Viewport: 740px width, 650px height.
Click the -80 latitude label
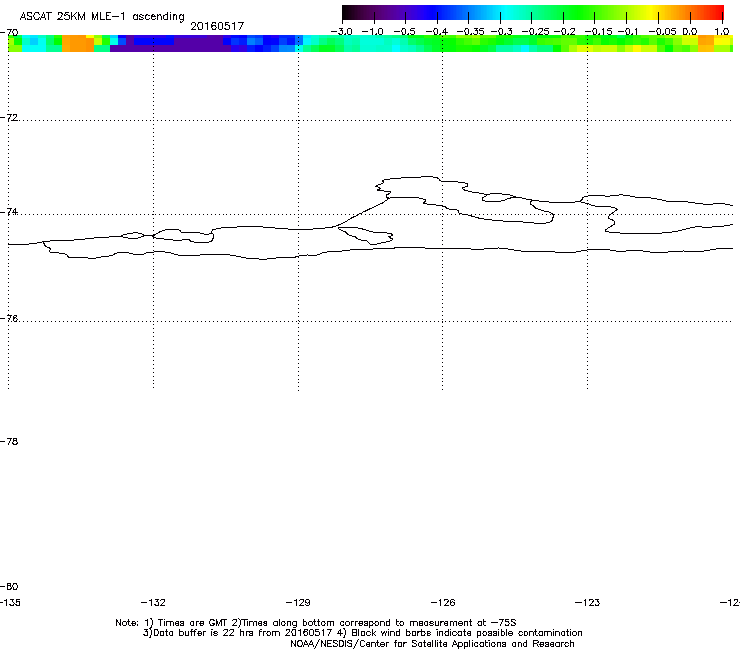9,586
